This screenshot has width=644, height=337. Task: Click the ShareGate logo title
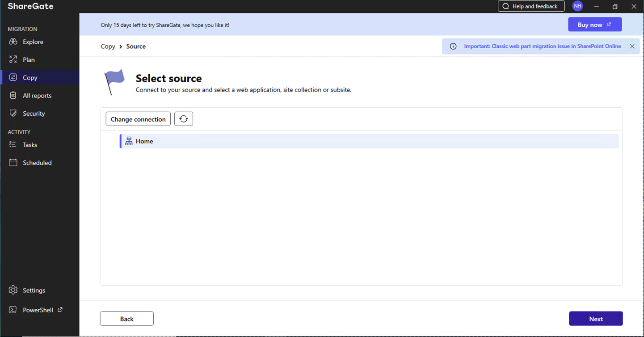tap(30, 6)
